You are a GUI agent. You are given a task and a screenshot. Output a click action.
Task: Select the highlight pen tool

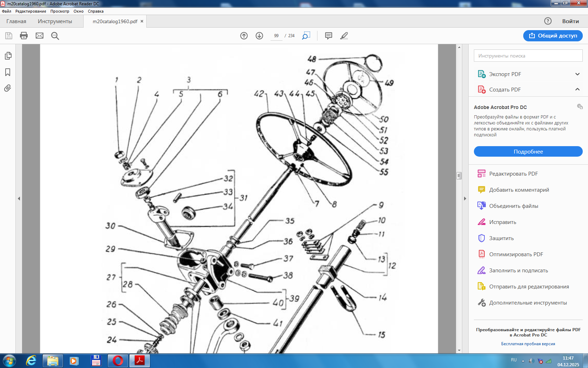pyautogui.click(x=344, y=36)
